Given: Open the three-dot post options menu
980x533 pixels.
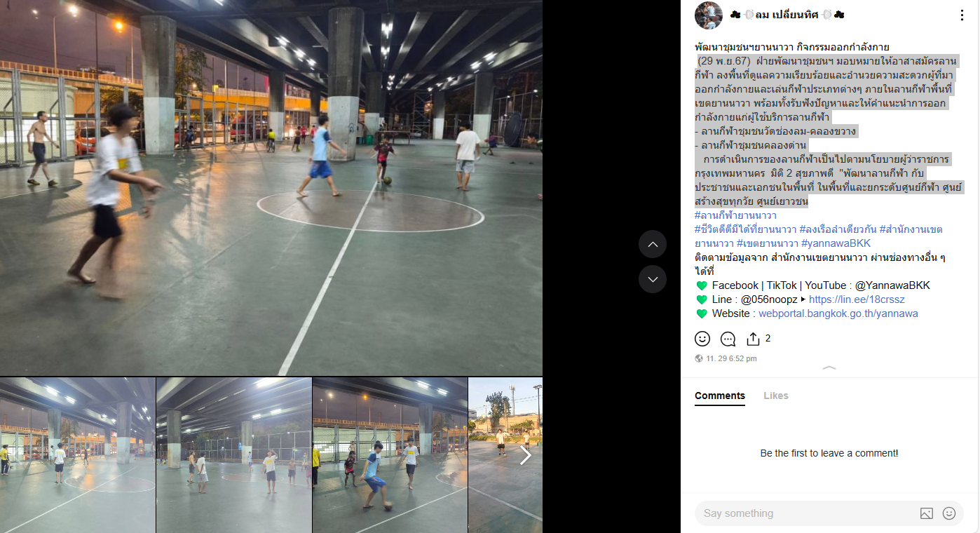Looking at the screenshot, I should [x=962, y=15].
